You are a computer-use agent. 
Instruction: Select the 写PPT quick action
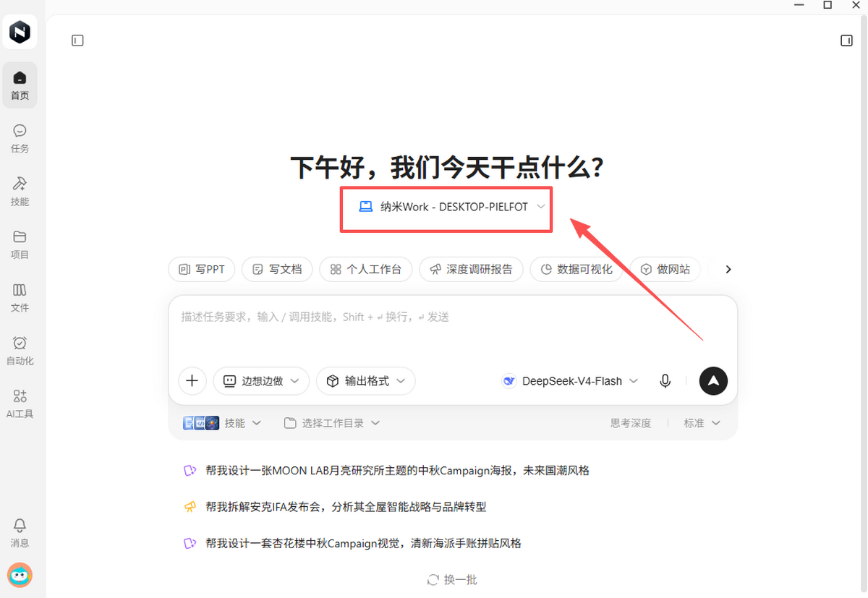[x=202, y=269]
